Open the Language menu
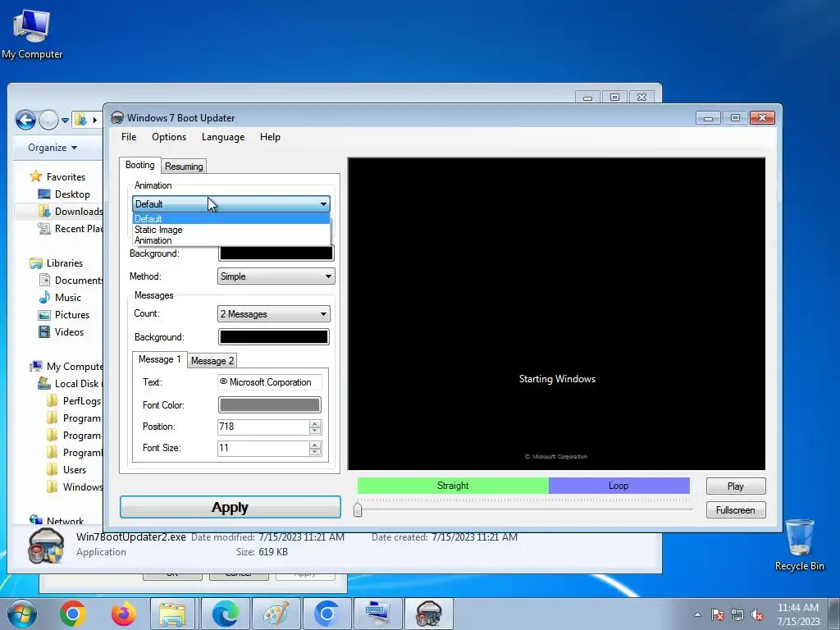This screenshot has height=630, width=840. [x=223, y=137]
